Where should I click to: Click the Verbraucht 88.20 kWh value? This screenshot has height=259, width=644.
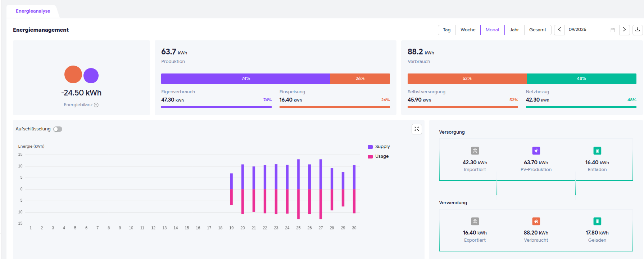(x=536, y=233)
